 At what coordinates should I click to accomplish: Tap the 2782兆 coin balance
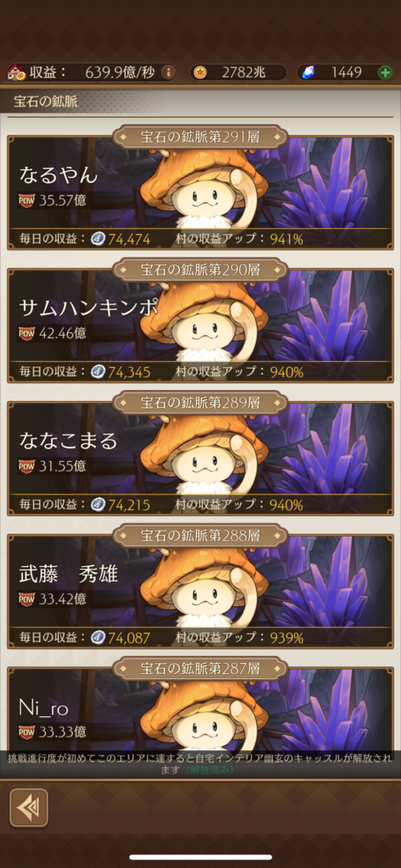245,72
